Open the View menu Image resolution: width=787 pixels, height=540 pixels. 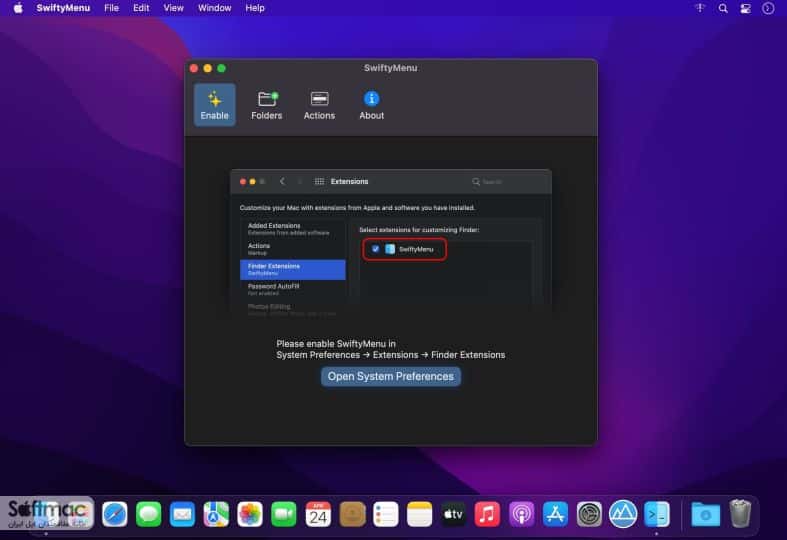coord(173,8)
